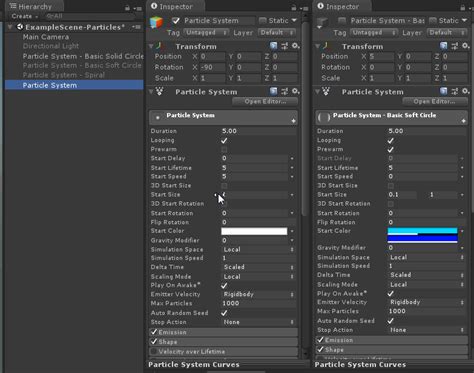The image size is (474, 373).
Task: Open Stop Action dropdown in left Inspector
Action: coord(258,322)
